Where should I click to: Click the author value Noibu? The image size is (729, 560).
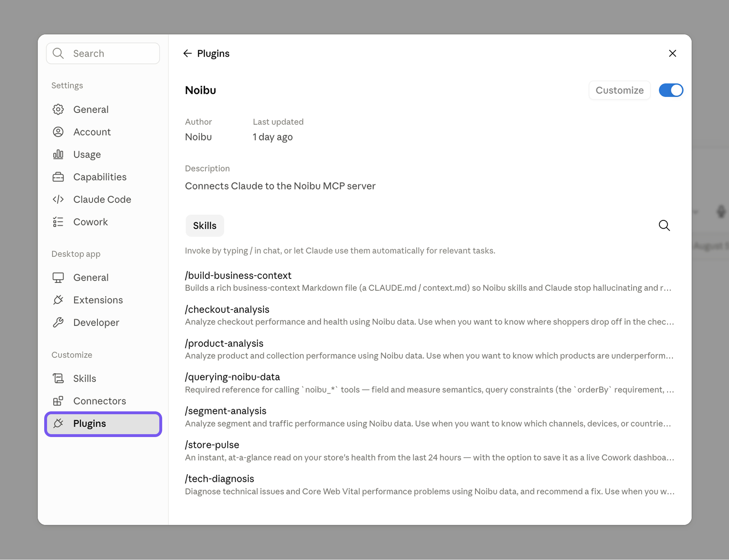click(198, 137)
